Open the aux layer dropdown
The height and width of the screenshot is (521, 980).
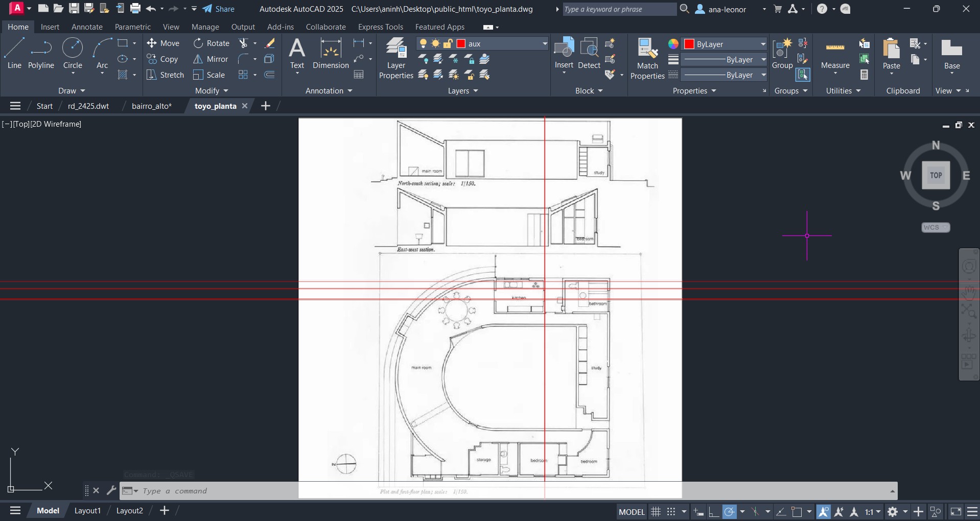pyautogui.click(x=545, y=44)
